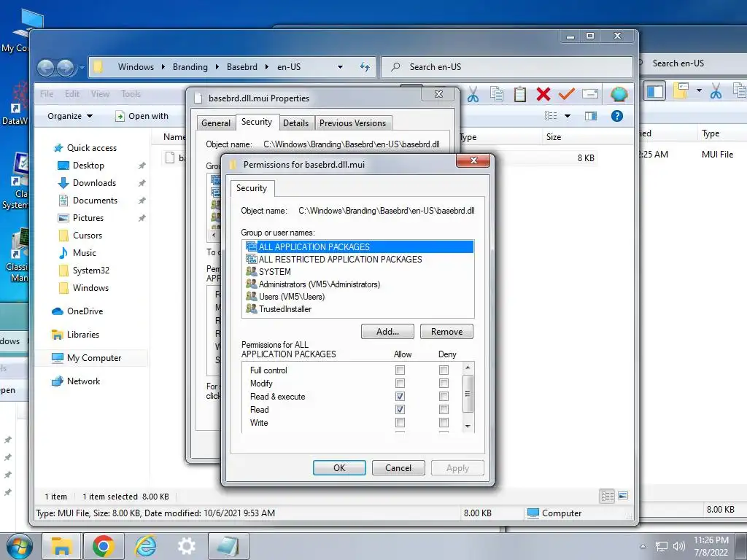Check Deny for Full control
The image size is (747, 560).
tap(444, 370)
